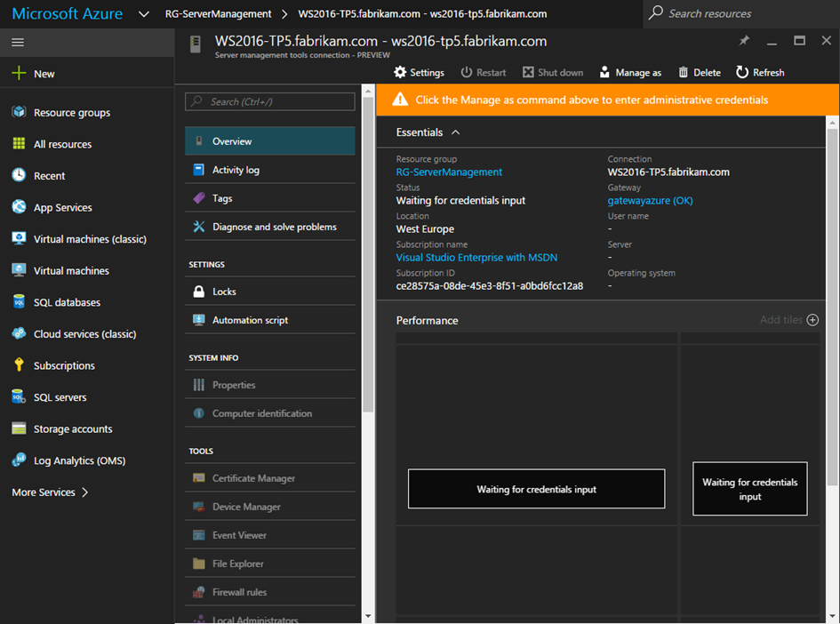Click the blade menu vertical scrollbar
This screenshot has height=624, width=840.
[368, 254]
